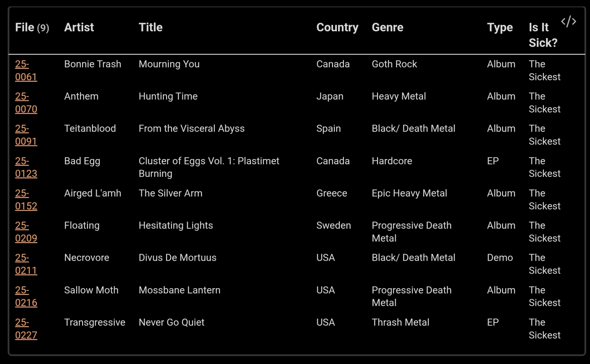Open file link 25-0152
Screen dimensions: 590x364
click(x=26, y=199)
